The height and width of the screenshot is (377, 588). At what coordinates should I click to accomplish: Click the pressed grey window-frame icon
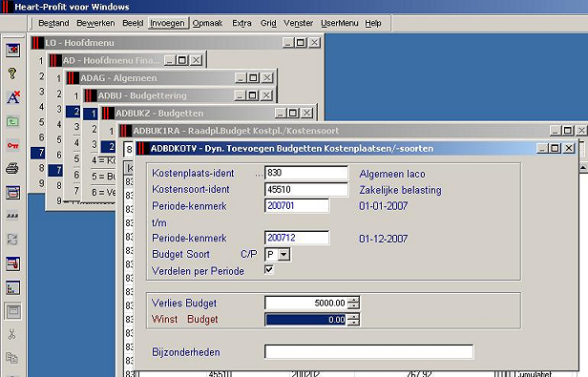[x=13, y=311]
